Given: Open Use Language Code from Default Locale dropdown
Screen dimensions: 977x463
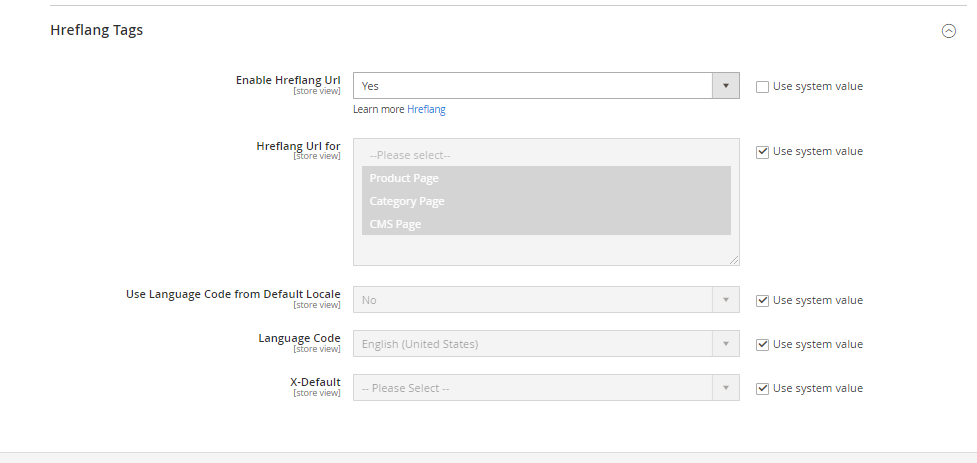Looking at the screenshot, I should (546, 300).
